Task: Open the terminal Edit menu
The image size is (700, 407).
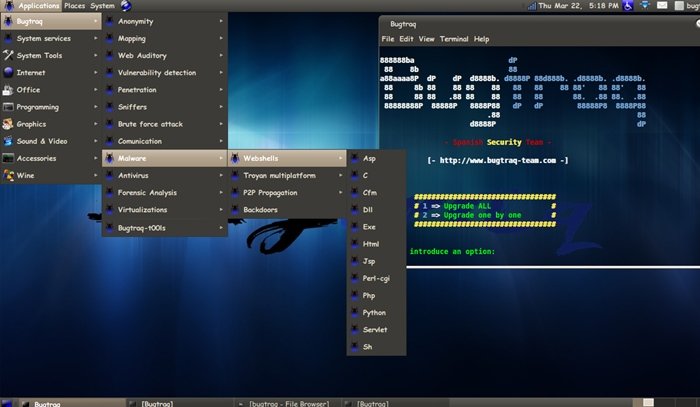Action: tap(406, 39)
